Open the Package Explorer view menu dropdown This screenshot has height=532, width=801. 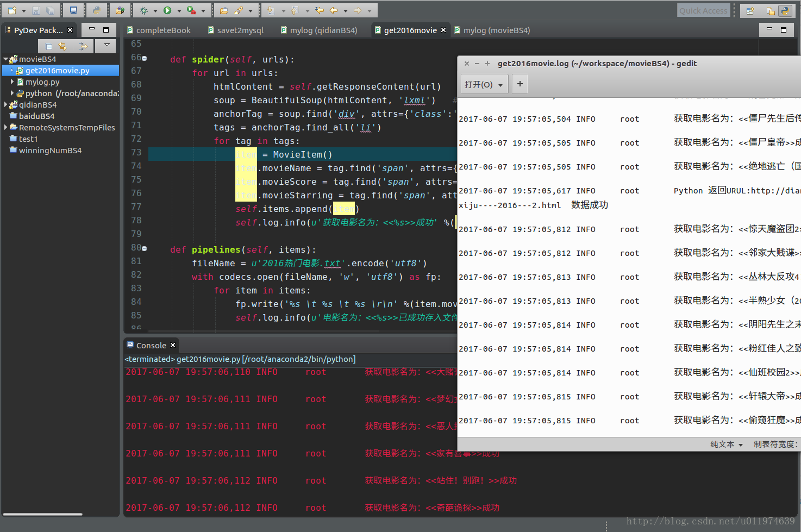point(107,46)
